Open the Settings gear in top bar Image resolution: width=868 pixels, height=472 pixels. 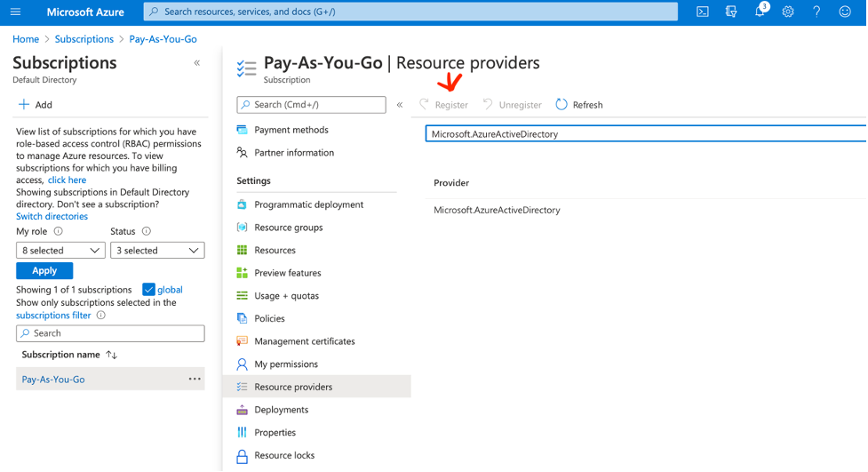(x=787, y=12)
